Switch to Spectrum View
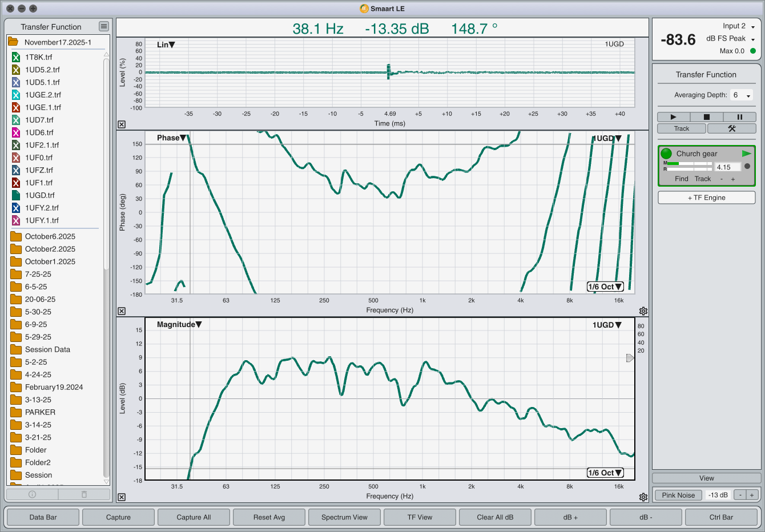 344,517
